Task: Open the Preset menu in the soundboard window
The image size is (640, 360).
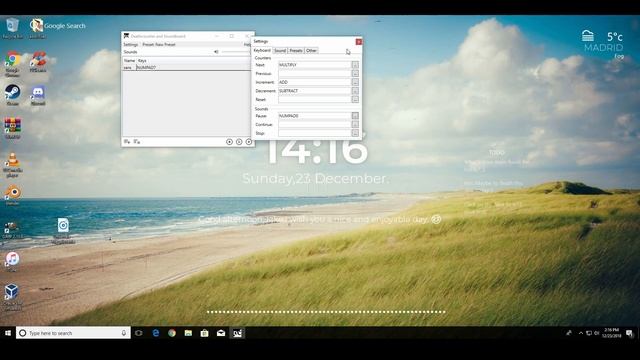Action: pos(159,44)
